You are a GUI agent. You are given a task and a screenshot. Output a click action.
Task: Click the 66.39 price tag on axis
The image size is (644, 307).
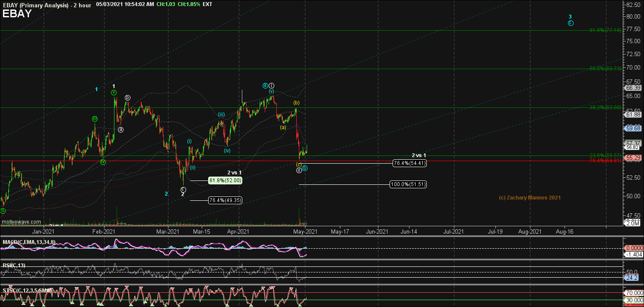tap(633, 88)
